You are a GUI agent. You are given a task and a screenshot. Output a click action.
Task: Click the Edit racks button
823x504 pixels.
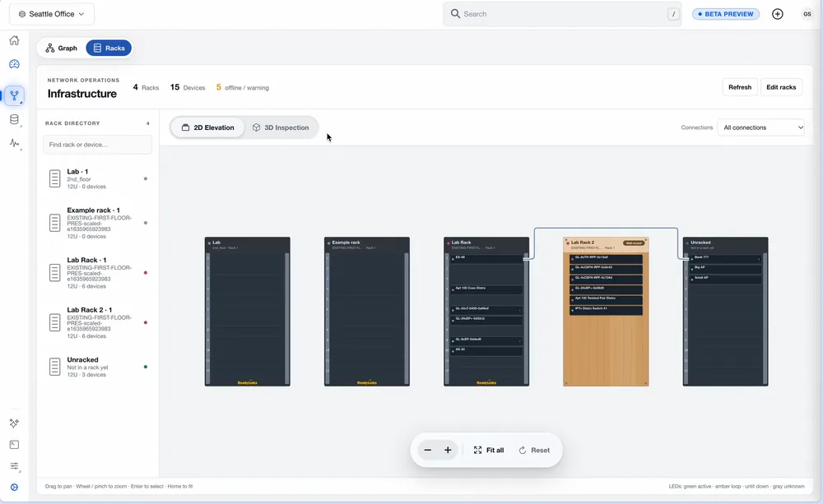point(781,87)
